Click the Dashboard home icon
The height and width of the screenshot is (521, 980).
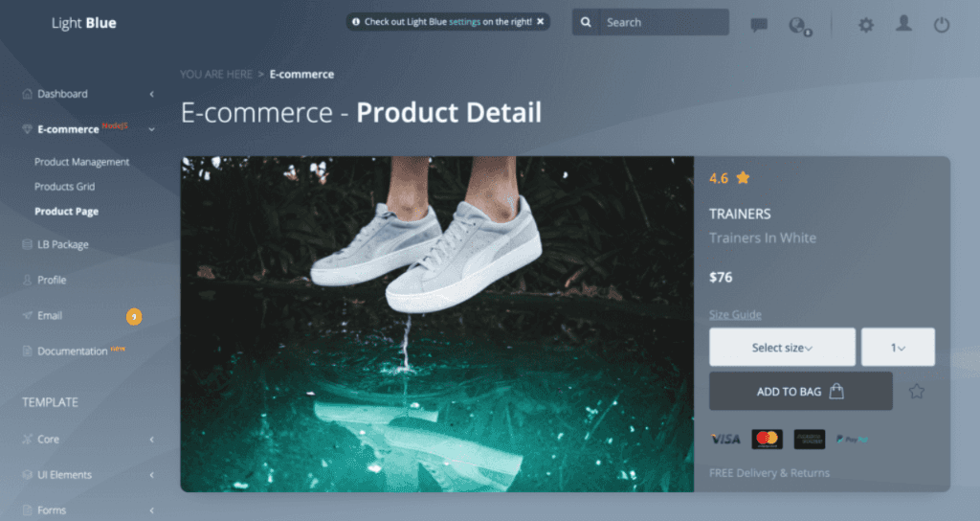tap(27, 94)
